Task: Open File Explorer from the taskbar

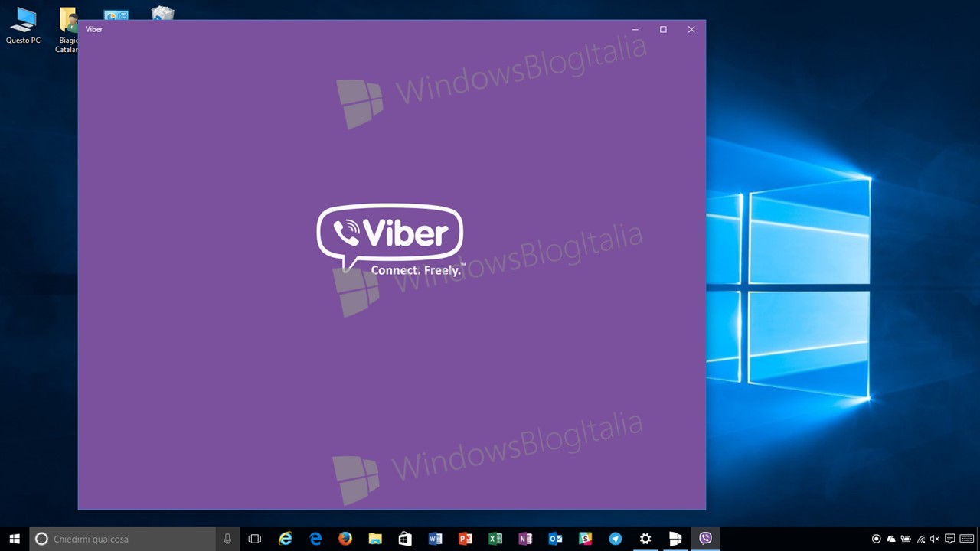Action: click(375, 539)
